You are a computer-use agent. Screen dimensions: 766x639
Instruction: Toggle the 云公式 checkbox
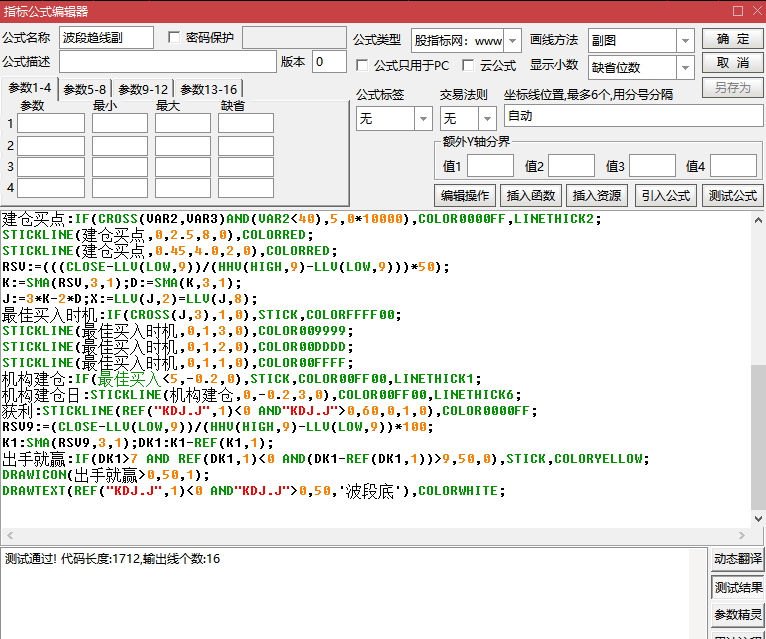coord(468,65)
